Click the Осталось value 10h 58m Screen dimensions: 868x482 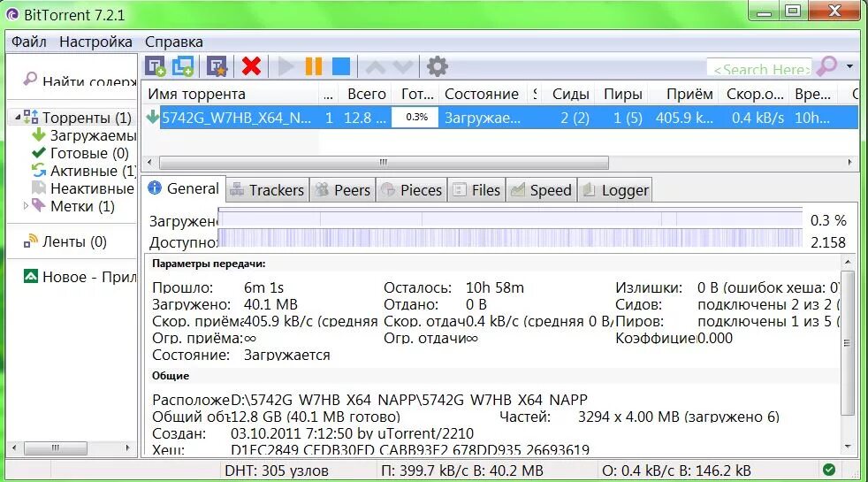coord(495,287)
